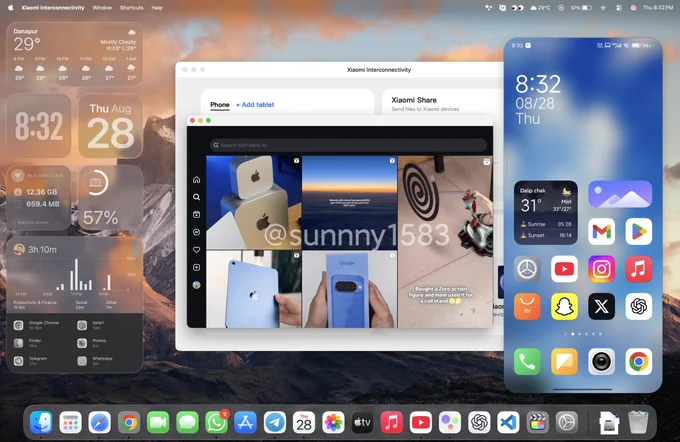This screenshot has width=680, height=442.
Task: Select the Phone tab in Xiaomi Interconnectivity
Action: point(220,105)
